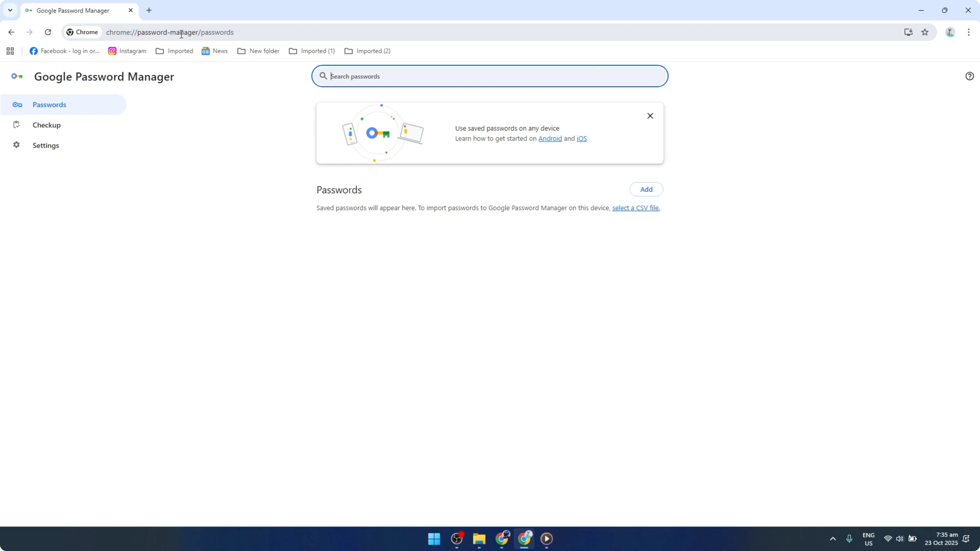
Task: Click the volume speaker tray icon
Action: tap(900, 538)
